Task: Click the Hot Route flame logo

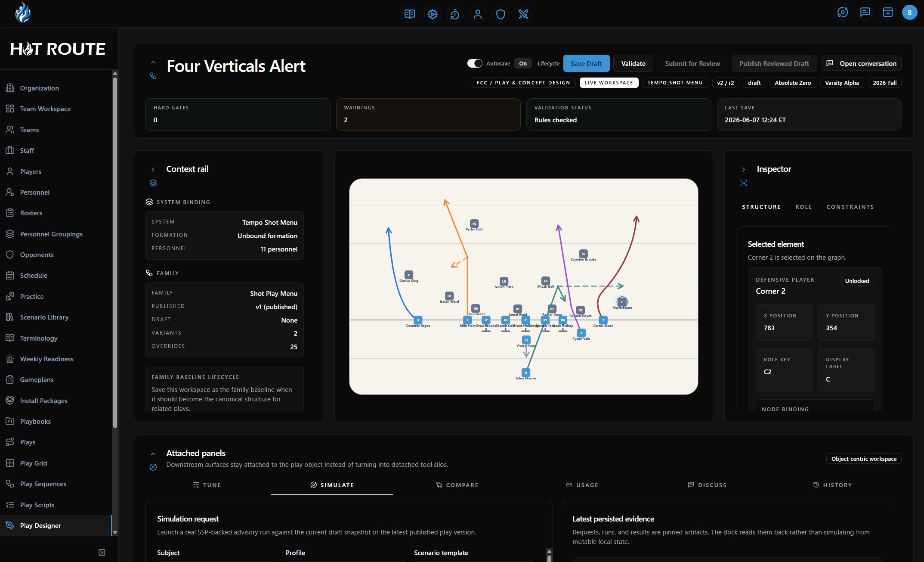Action: click(x=23, y=12)
